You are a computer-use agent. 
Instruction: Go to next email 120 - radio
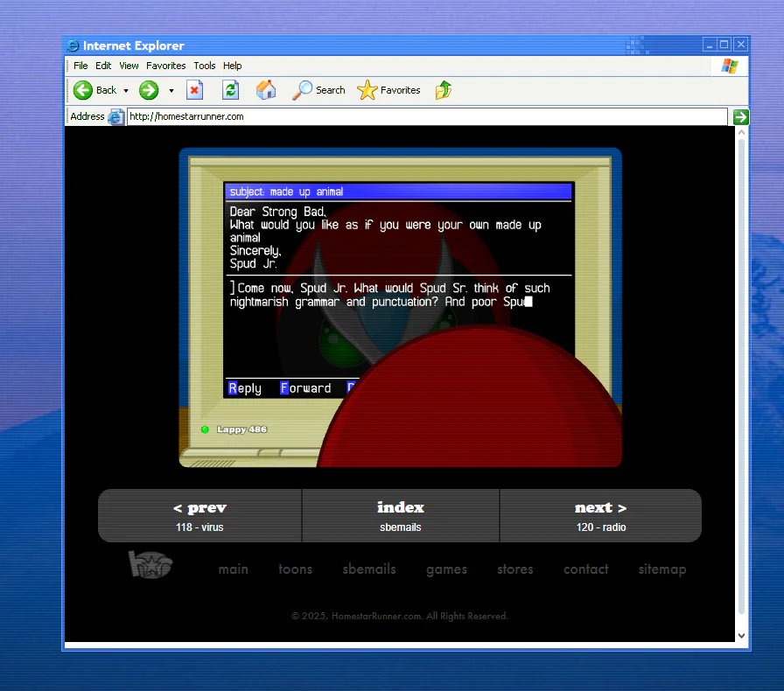tap(600, 515)
